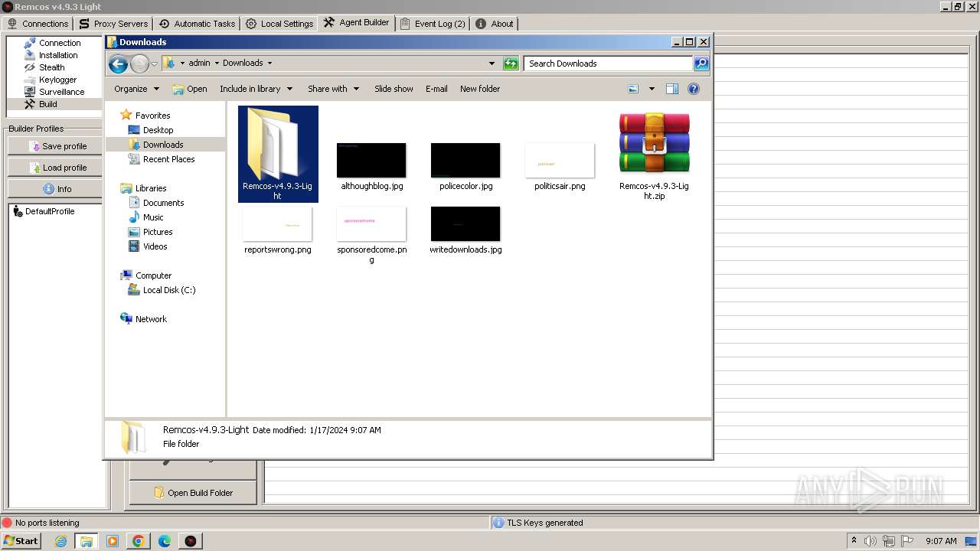This screenshot has width=980, height=551.
Task: Open the Organize menu
Action: click(136, 89)
